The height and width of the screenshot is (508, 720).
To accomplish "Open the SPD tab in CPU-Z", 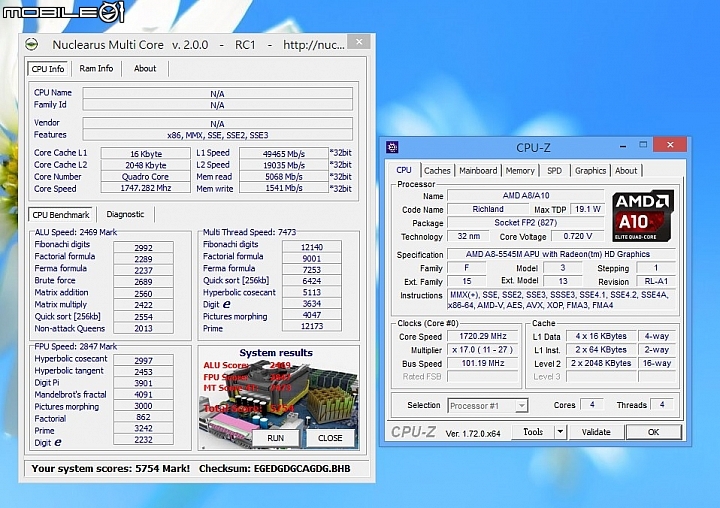I will click(x=554, y=170).
